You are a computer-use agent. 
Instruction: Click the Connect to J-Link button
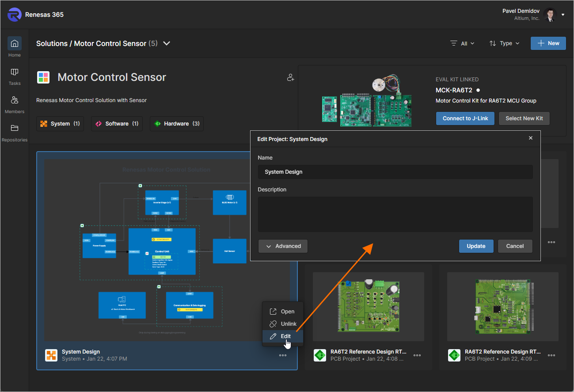coord(465,118)
